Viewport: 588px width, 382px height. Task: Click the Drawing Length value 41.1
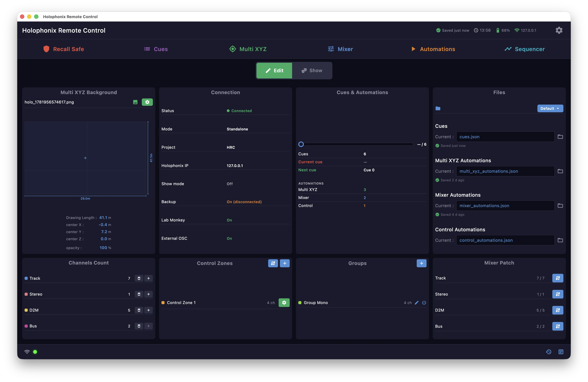103,218
